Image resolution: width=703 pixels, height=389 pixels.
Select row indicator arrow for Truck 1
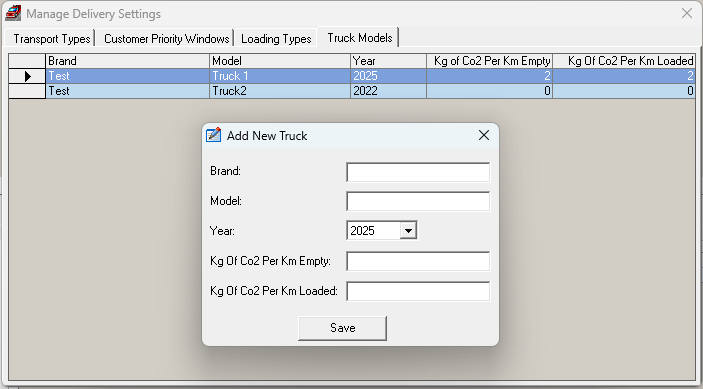coord(27,76)
